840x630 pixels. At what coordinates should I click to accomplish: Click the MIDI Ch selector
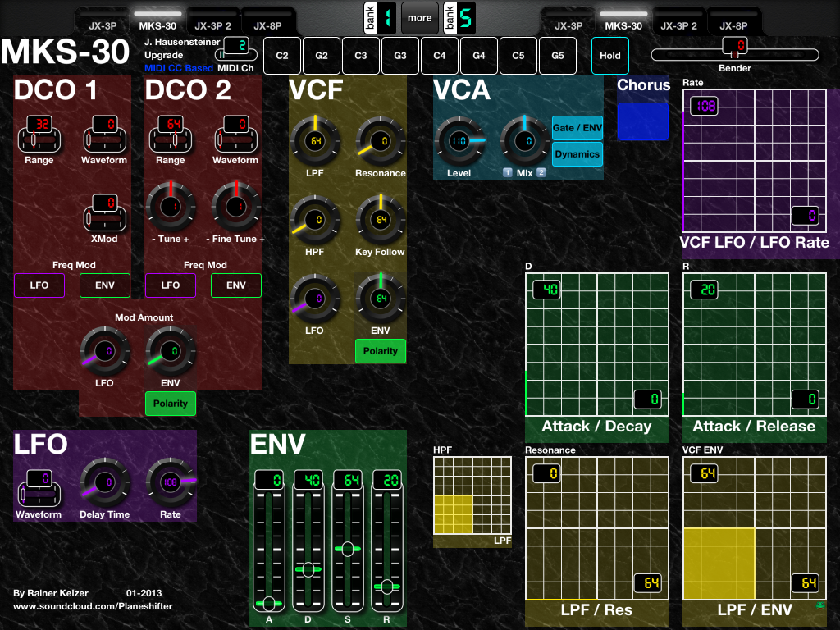pos(235,48)
